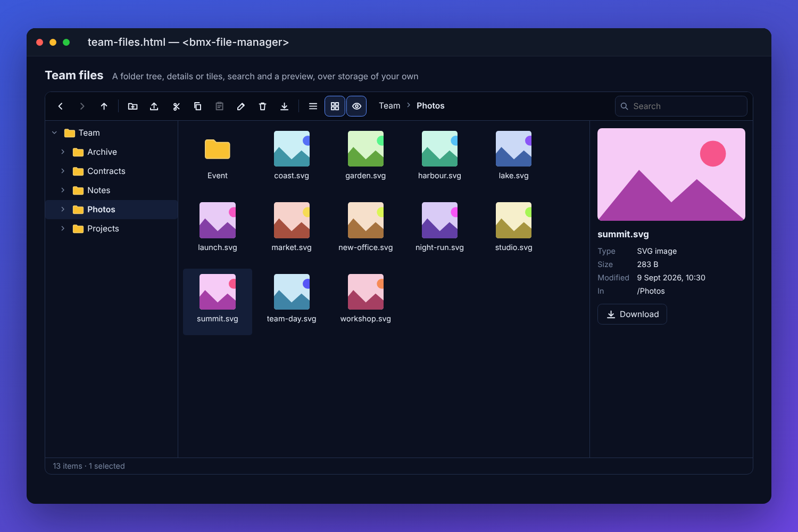Click the search magnifier icon

point(625,106)
